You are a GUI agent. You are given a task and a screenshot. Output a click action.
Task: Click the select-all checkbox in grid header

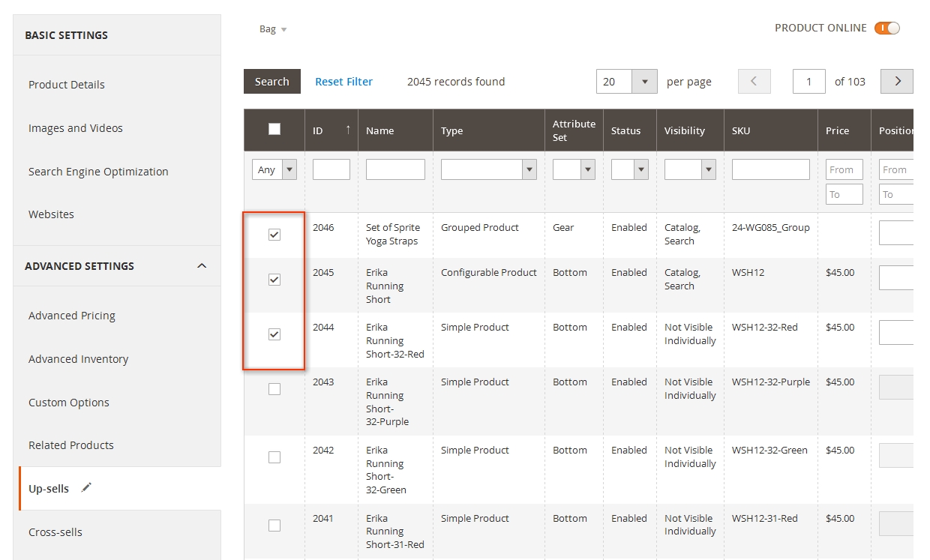tap(274, 129)
